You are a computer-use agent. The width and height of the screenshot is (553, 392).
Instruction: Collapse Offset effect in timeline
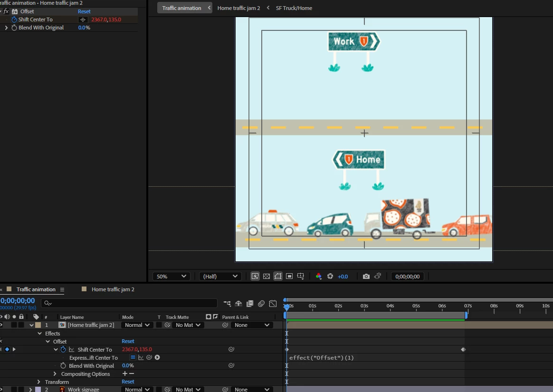[x=48, y=342]
